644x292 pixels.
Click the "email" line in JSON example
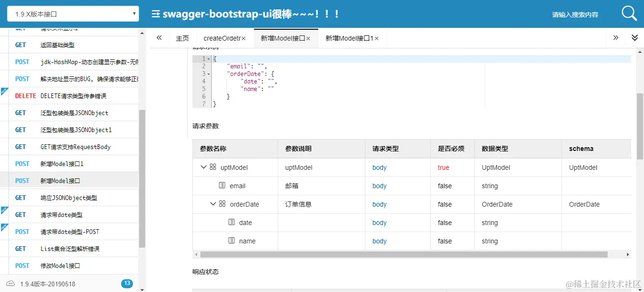(x=247, y=67)
